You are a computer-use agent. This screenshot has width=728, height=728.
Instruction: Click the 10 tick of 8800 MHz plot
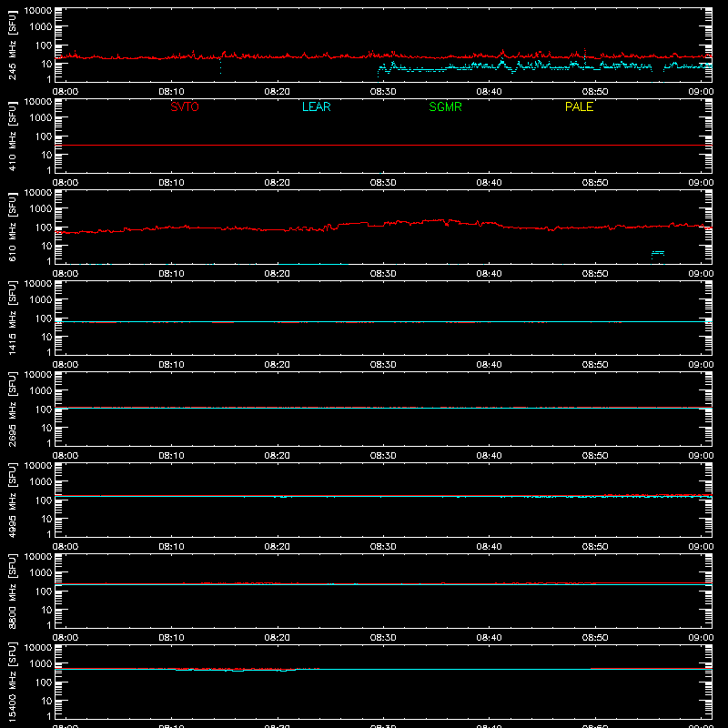click(46, 610)
